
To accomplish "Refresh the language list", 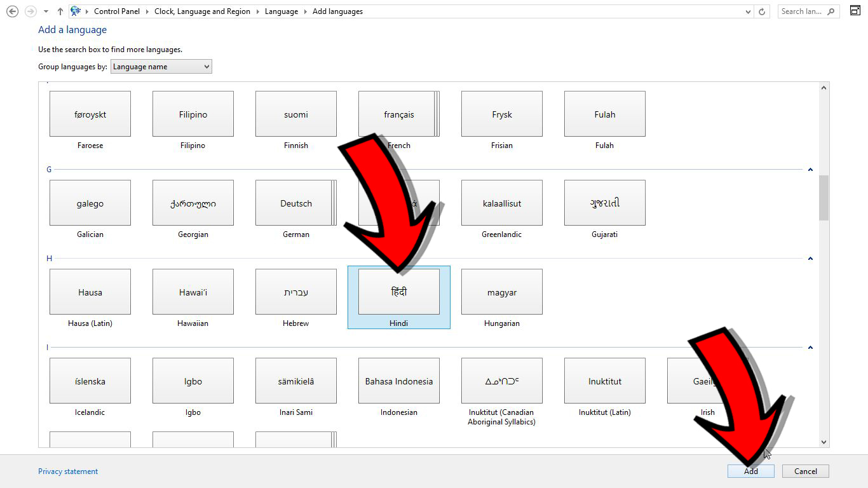I will (x=762, y=11).
